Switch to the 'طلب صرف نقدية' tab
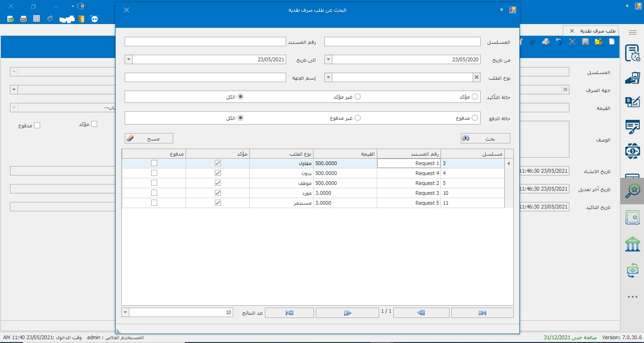This screenshot has height=343, width=644. pos(597,31)
